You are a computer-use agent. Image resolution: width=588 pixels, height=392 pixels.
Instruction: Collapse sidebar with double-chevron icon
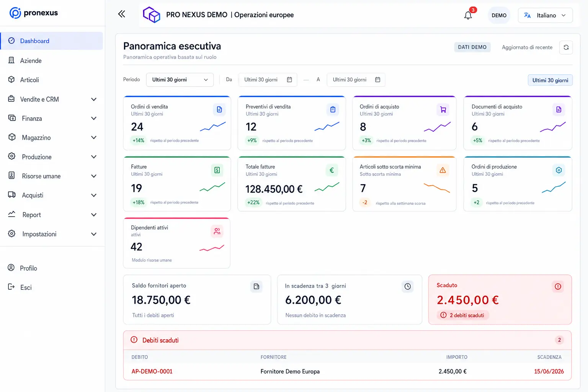tap(122, 14)
